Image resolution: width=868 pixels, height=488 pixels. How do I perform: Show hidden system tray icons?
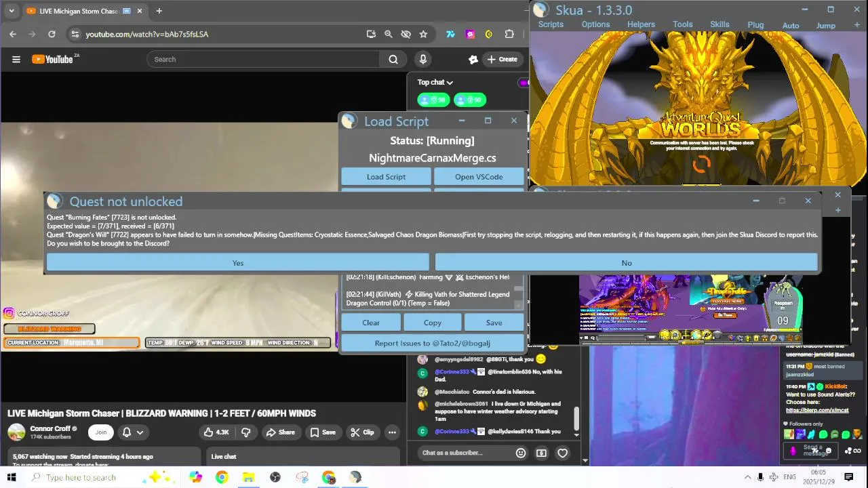click(748, 477)
